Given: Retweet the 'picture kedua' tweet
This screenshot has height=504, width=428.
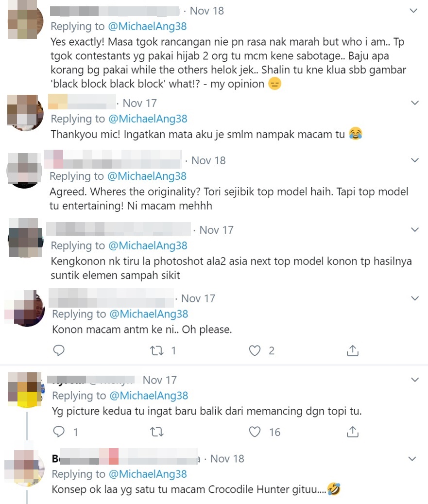Looking at the screenshot, I should tap(157, 432).
